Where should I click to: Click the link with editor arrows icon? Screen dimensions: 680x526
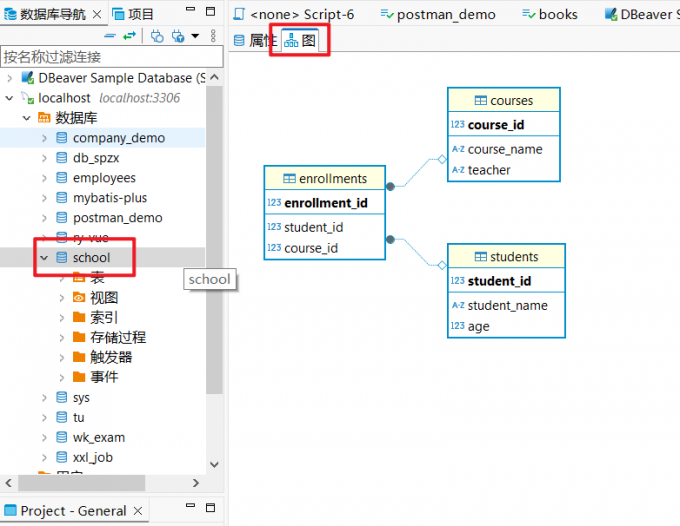click(129, 36)
